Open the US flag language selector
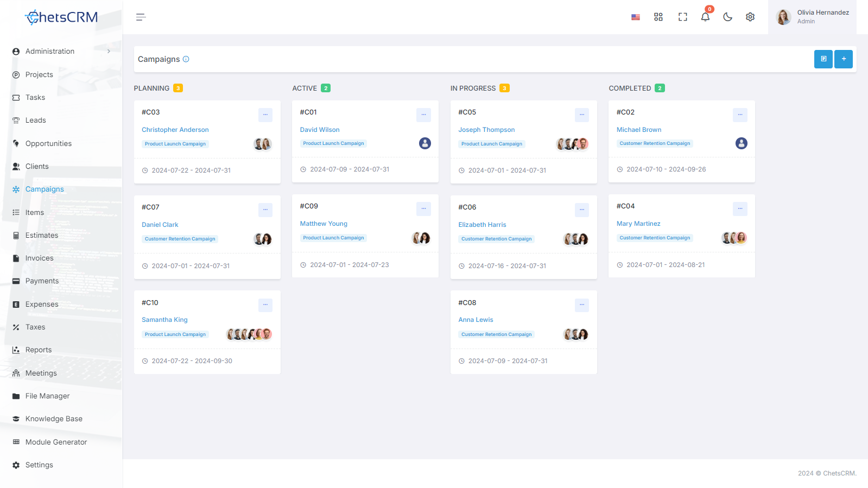This screenshot has width=868, height=488. [636, 17]
